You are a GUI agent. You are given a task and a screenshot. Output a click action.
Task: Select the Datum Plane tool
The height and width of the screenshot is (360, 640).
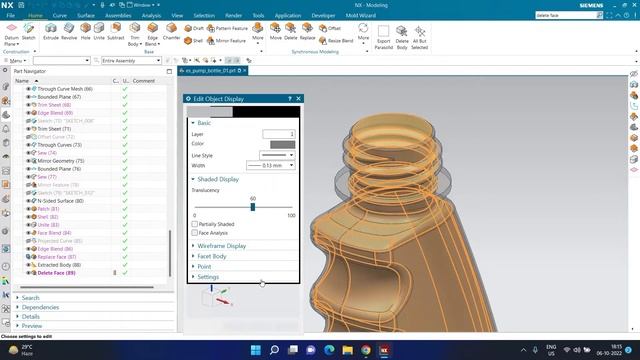pyautogui.click(x=11, y=34)
